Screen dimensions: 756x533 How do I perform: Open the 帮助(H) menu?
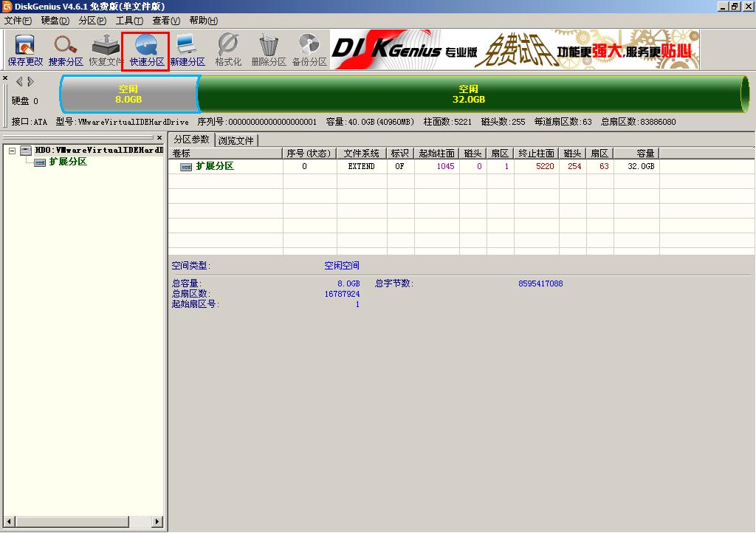(x=203, y=21)
